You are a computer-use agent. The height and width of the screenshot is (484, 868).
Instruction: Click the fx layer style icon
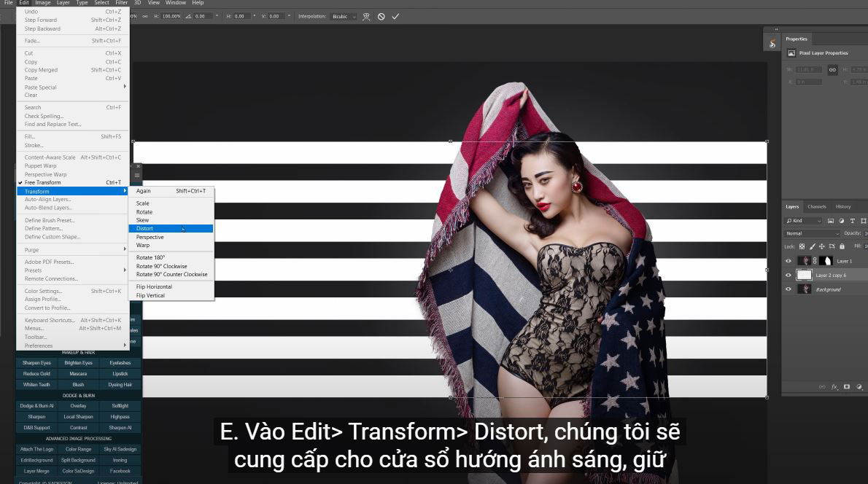click(x=834, y=387)
